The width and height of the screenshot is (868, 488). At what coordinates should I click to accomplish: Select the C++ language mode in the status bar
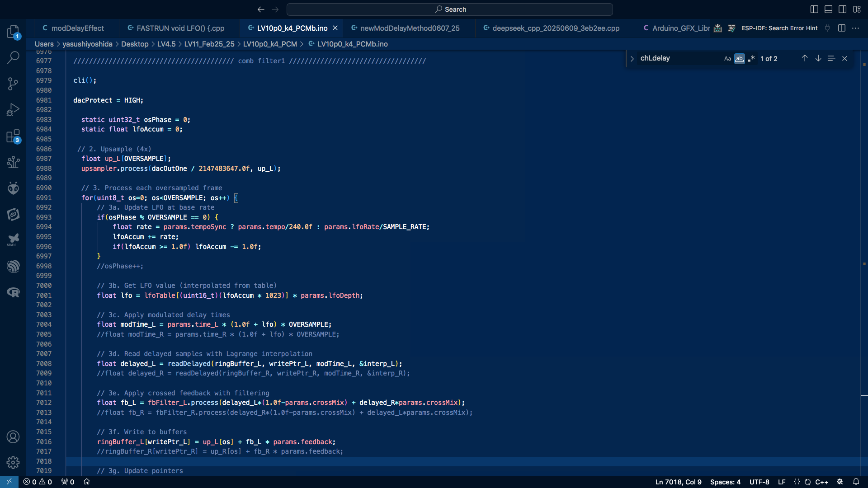point(821,482)
